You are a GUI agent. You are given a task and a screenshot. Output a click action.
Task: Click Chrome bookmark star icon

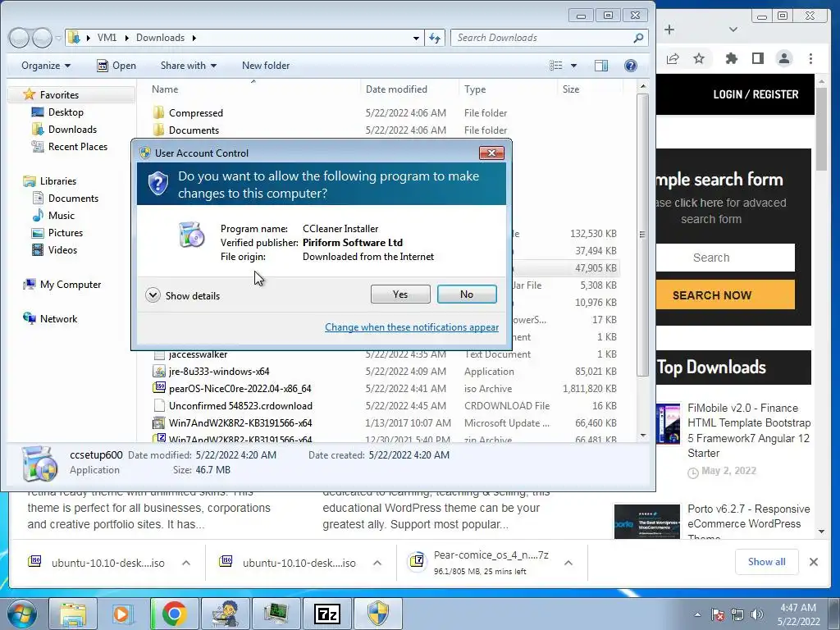[x=699, y=58]
